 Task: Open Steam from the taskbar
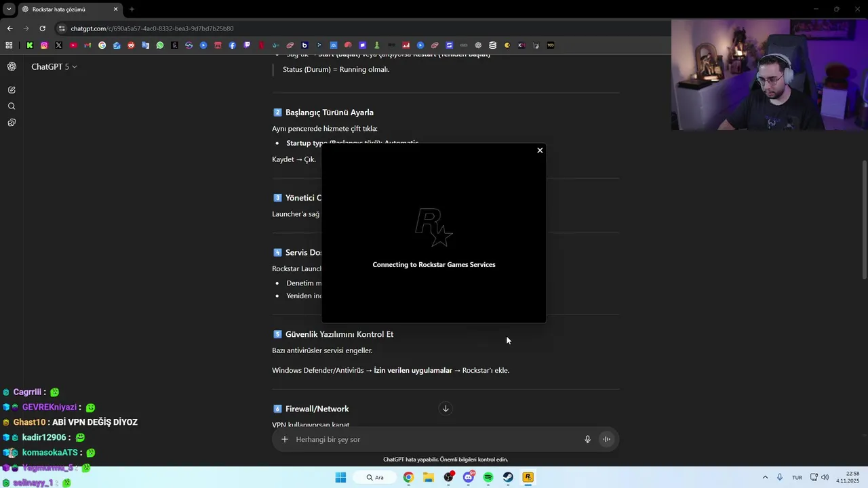tap(508, 477)
